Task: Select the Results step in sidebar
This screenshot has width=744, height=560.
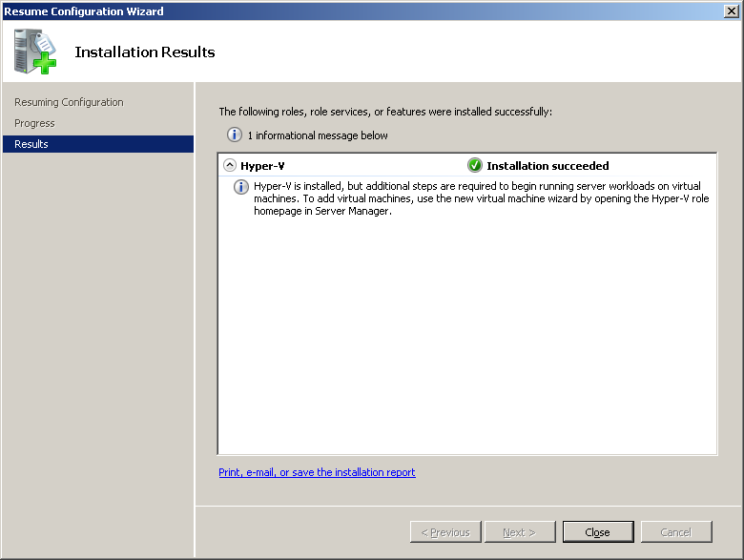Action: (31, 144)
